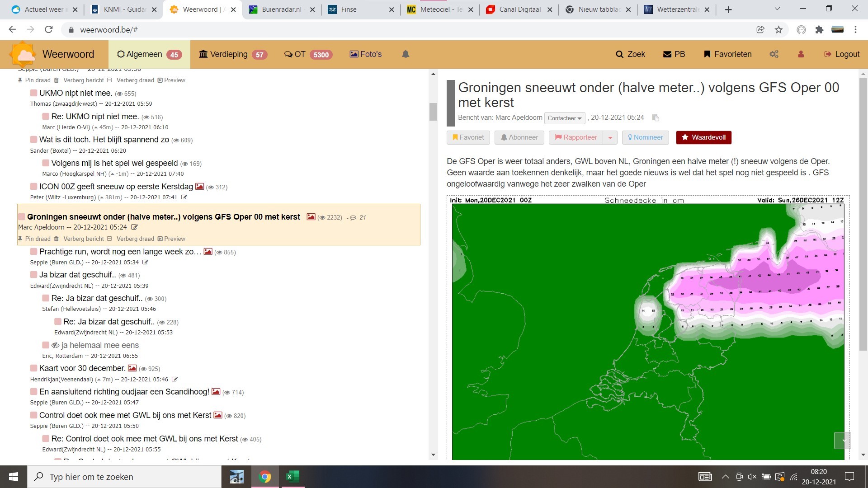The width and height of the screenshot is (868, 488).
Task: Switch to Meteociel browser tab
Action: pos(441,9)
